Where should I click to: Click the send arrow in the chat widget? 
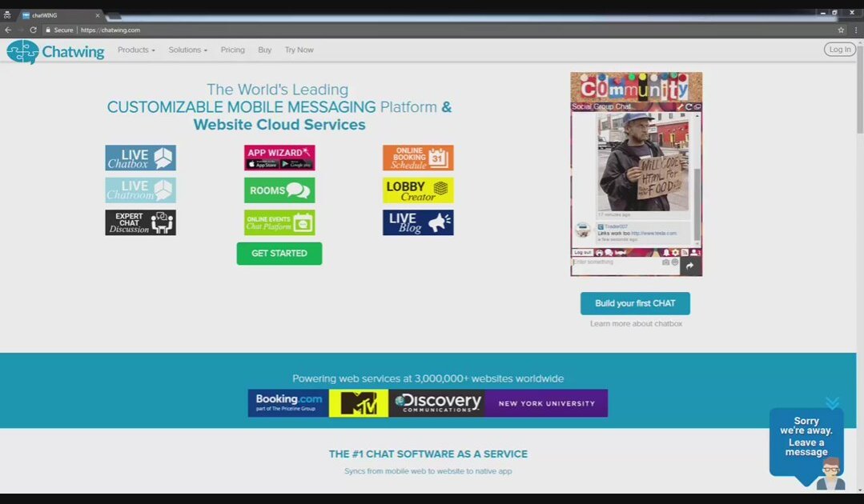coord(690,266)
